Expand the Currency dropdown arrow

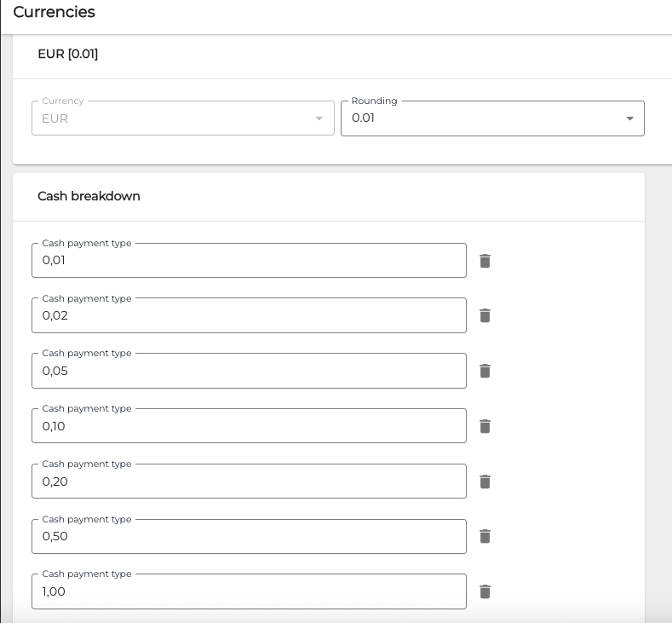pos(319,118)
